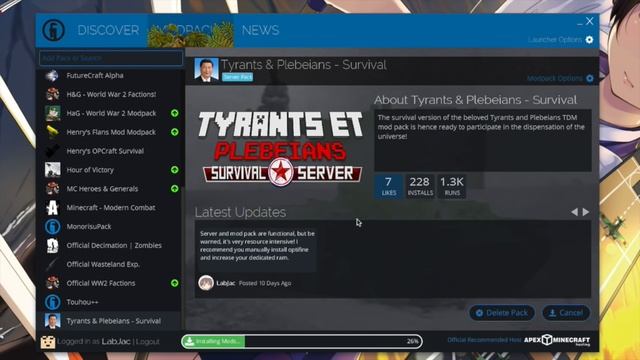Click Henry's OPCraft Survival pack icon
640x360 pixels.
pos(52,151)
